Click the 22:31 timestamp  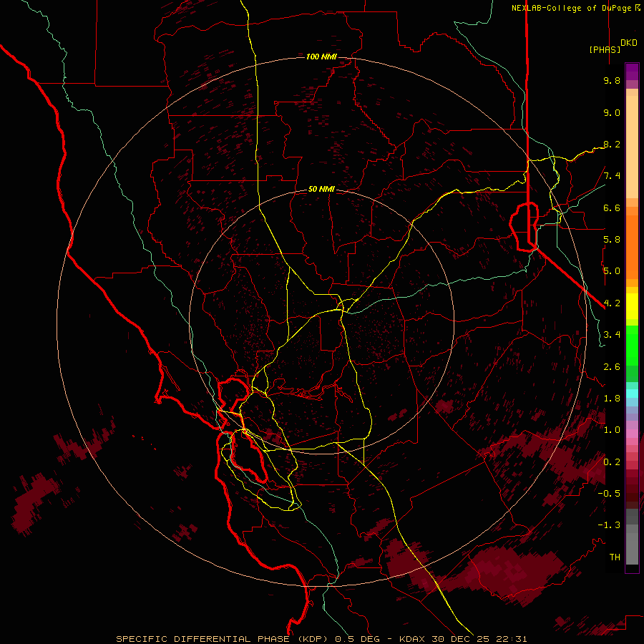[x=512, y=639]
